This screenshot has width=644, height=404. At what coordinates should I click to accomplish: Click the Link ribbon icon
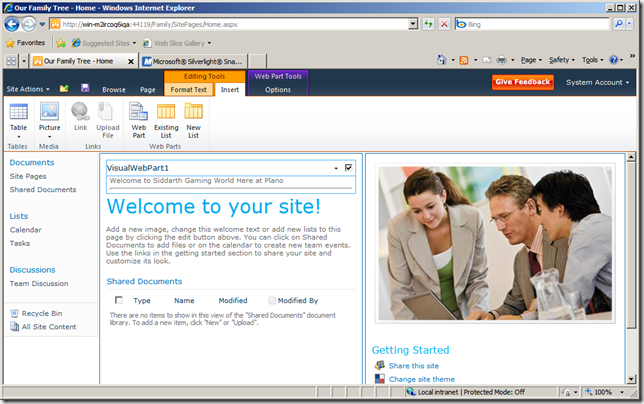pos(80,112)
